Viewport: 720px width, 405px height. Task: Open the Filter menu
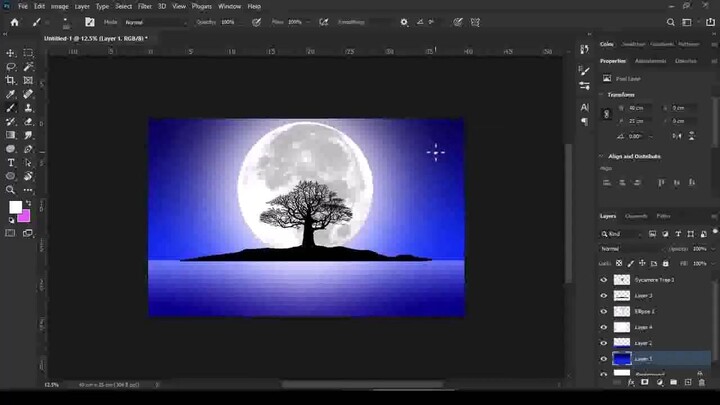point(145,6)
